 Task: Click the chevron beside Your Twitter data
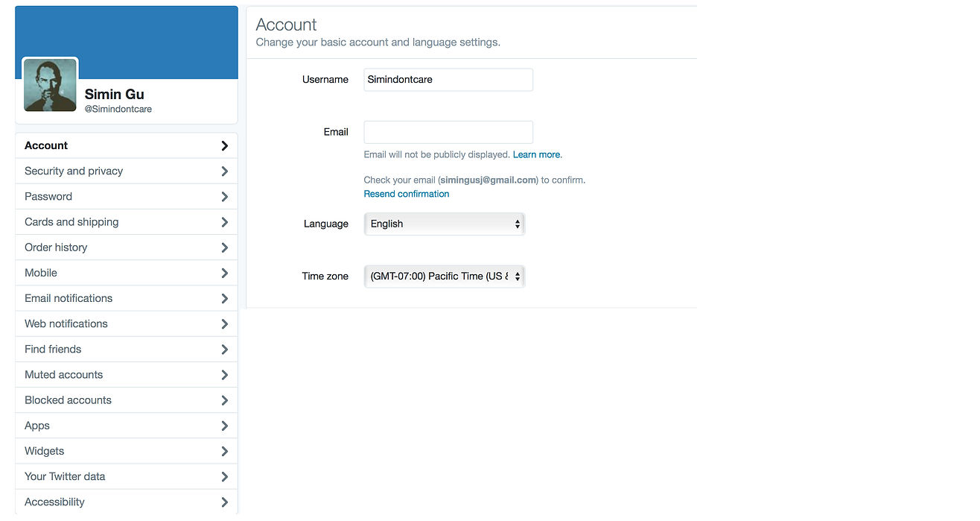point(224,476)
